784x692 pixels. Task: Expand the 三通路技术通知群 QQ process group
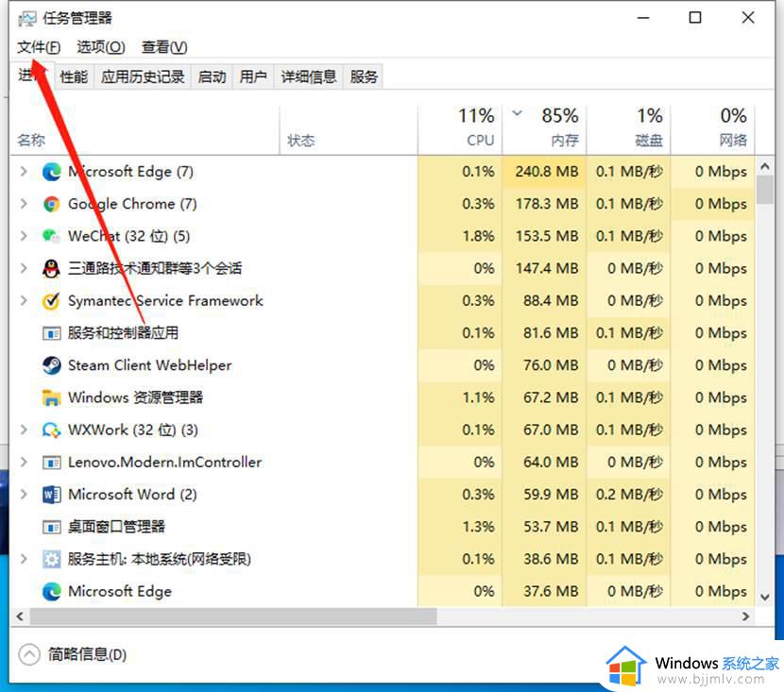point(24,268)
